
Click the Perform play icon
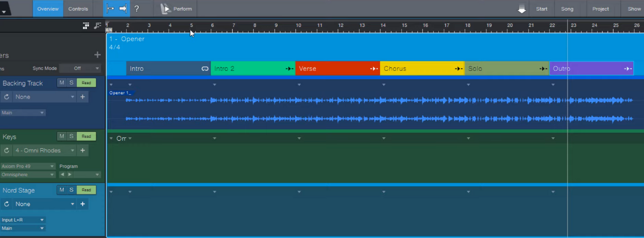[x=166, y=9]
